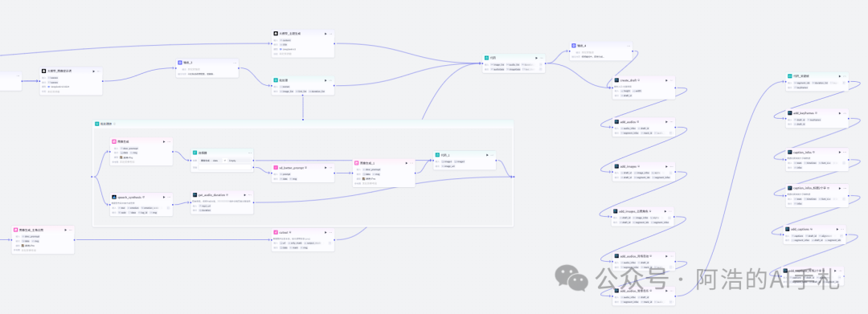Open more options on 输出_4 node

click(628, 45)
